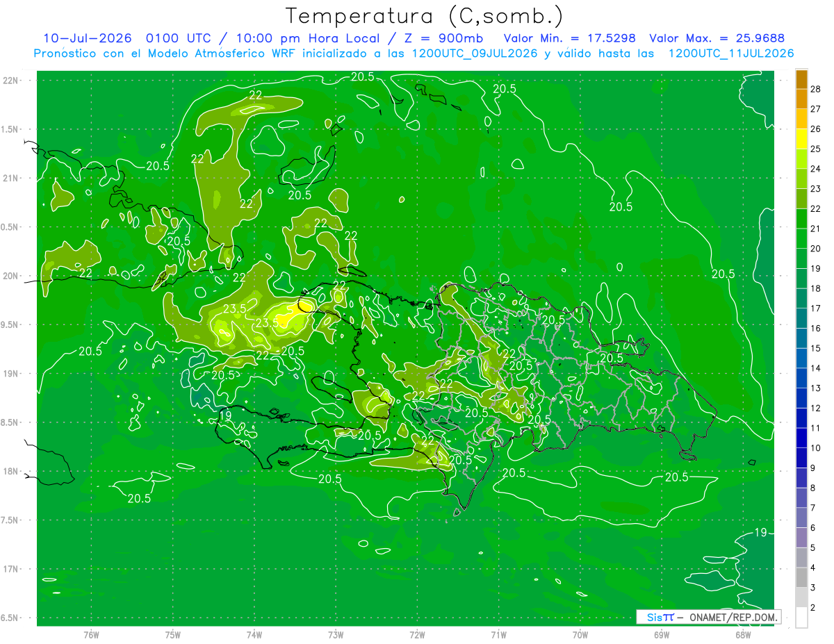The image size is (834, 644).
Task: Click the SisTT ONAMET/REP.DOM. logo box
Action: click(x=708, y=617)
